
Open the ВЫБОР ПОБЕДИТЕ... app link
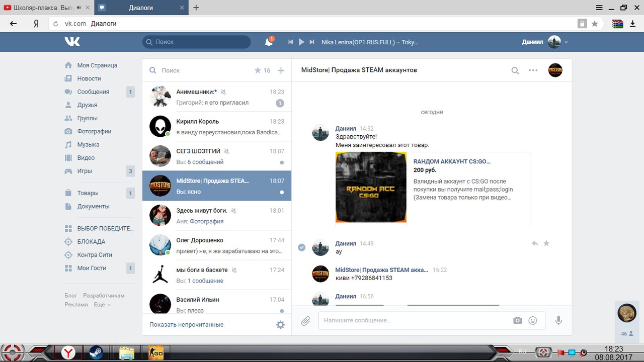coord(105,228)
